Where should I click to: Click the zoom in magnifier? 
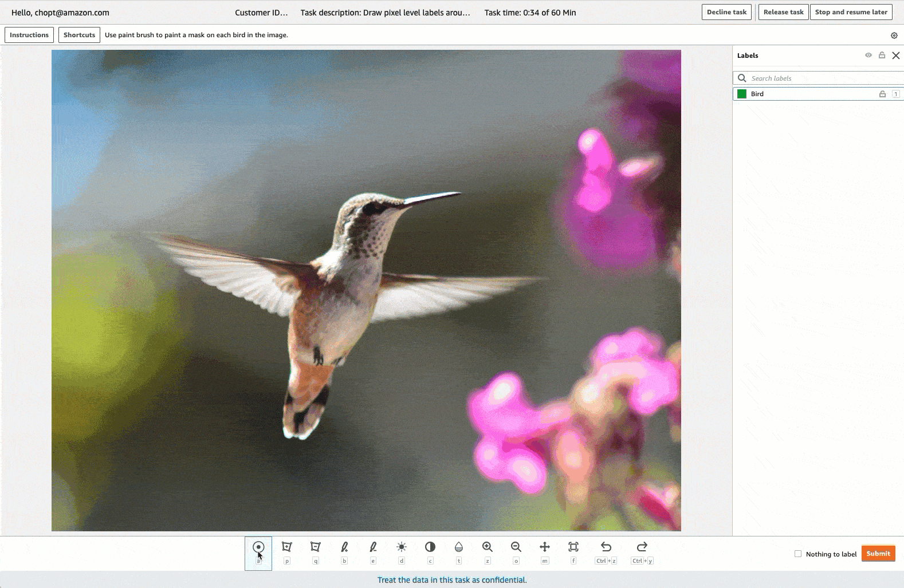488,547
